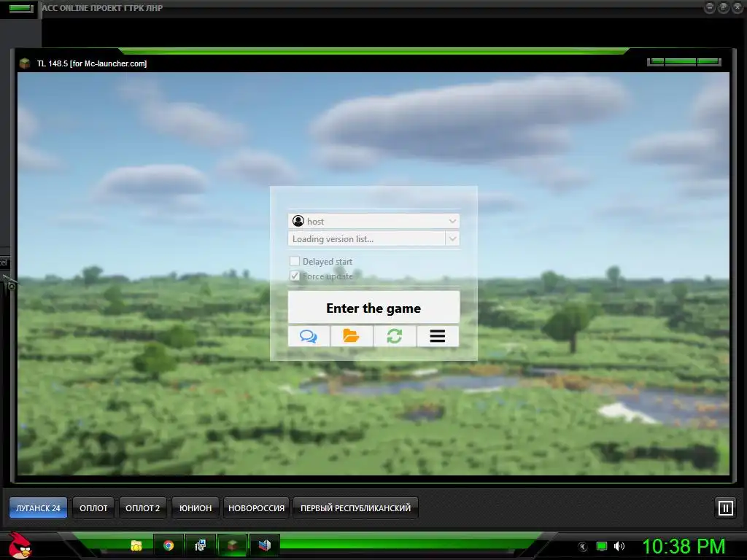Enable the Delayed start checkbox
The height and width of the screenshot is (560, 747).
[295, 261]
